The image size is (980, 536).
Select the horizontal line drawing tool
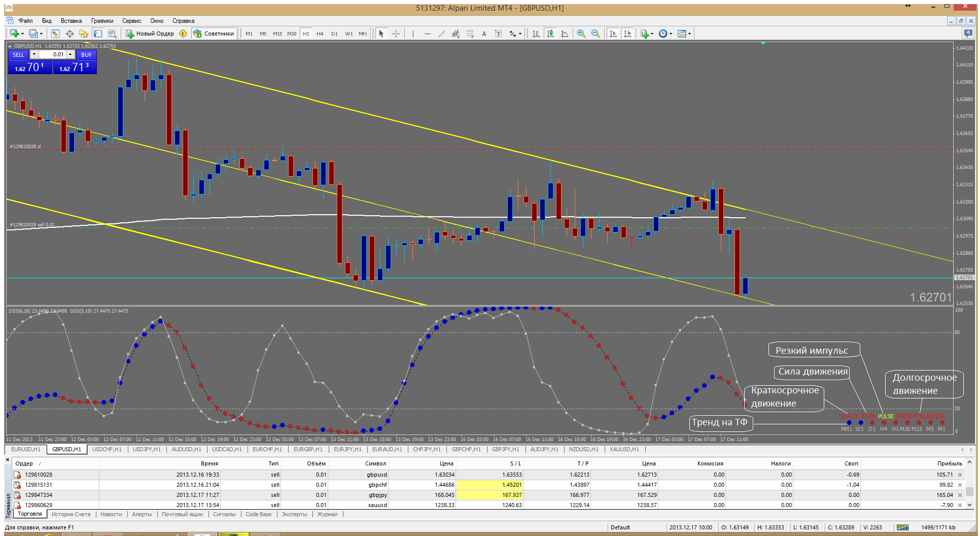[x=427, y=33]
